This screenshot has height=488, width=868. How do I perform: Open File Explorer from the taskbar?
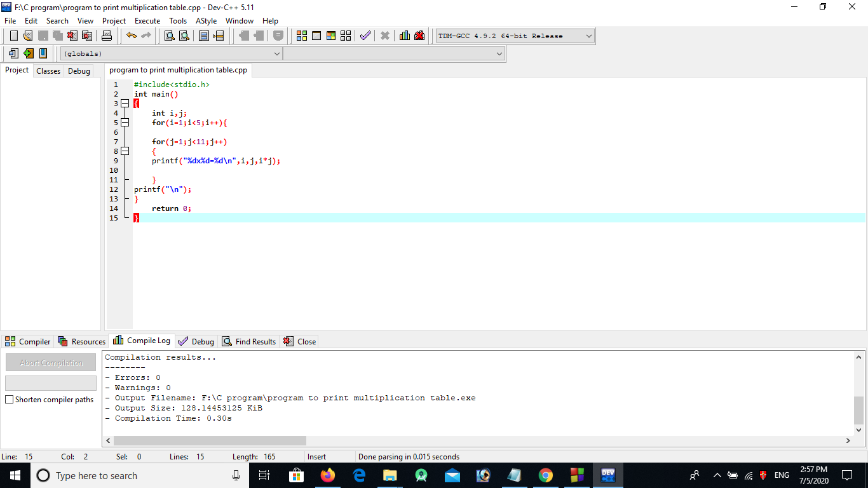click(x=390, y=475)
